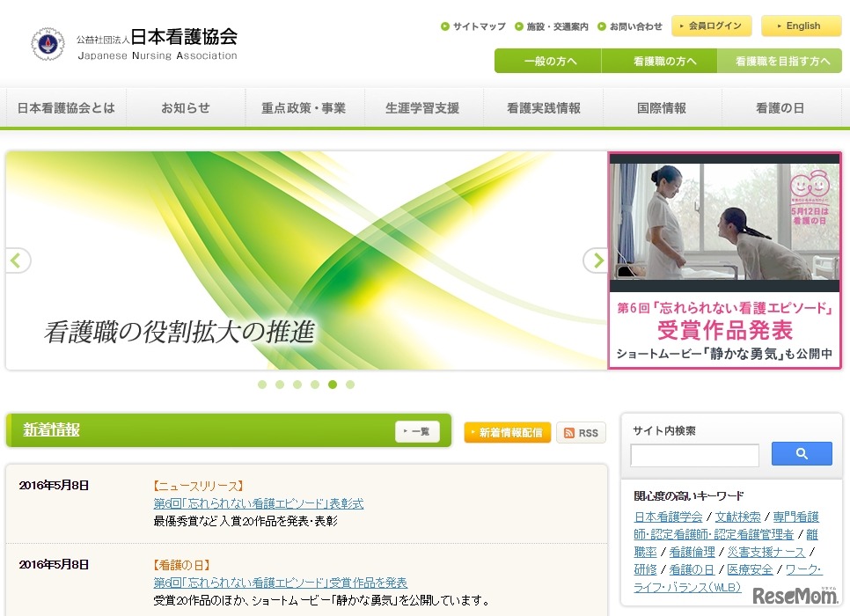Screen dimensions: 850x616
Task: Click 新着情報配信 orange button
Action: (508, 433)
